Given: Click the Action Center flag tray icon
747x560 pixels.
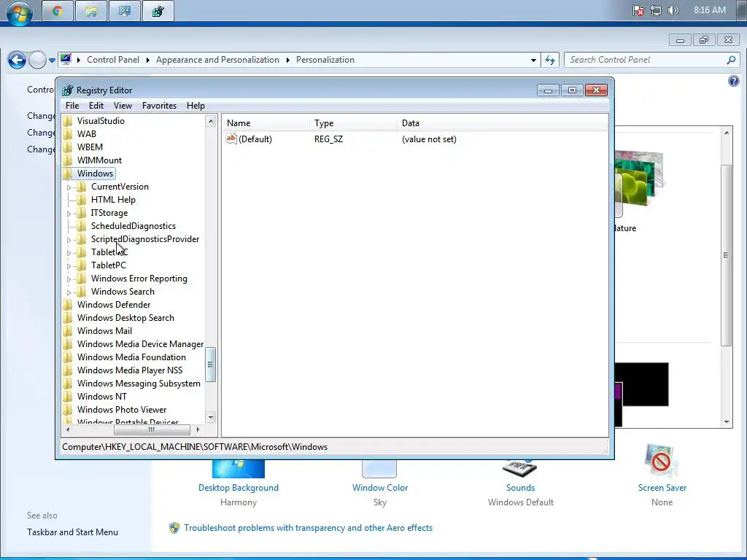Looking at the screenshot, I should point(638,10).
